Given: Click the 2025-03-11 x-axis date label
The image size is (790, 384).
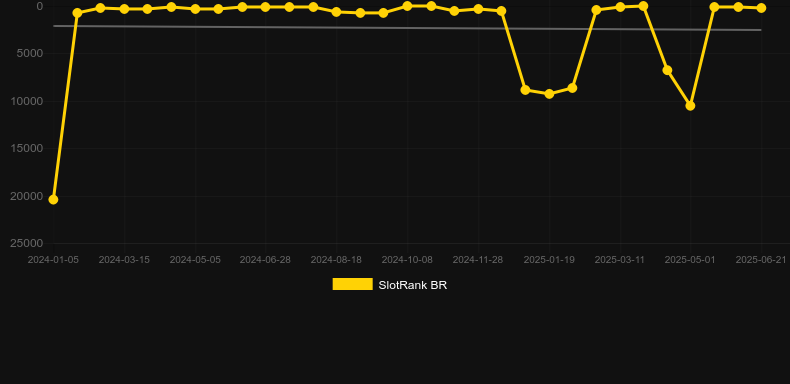Looking at the screenshot, I should click(620, 260).
